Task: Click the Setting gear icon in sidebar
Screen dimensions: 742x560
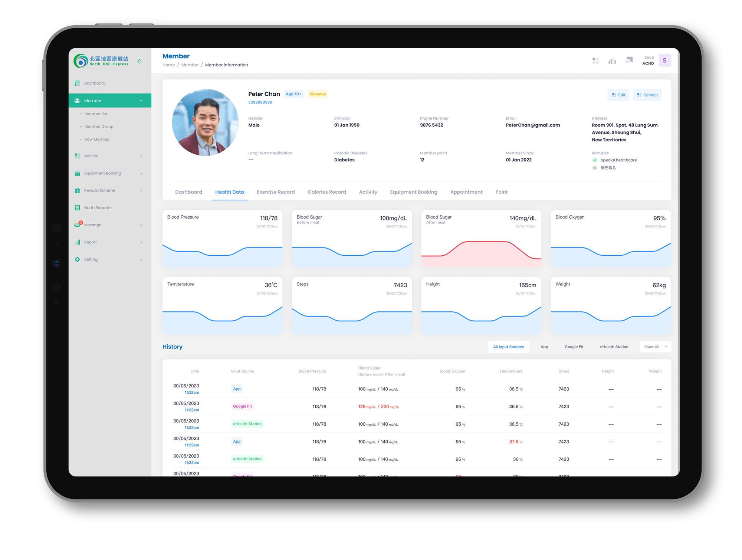Action: click(x=77, y=259)
